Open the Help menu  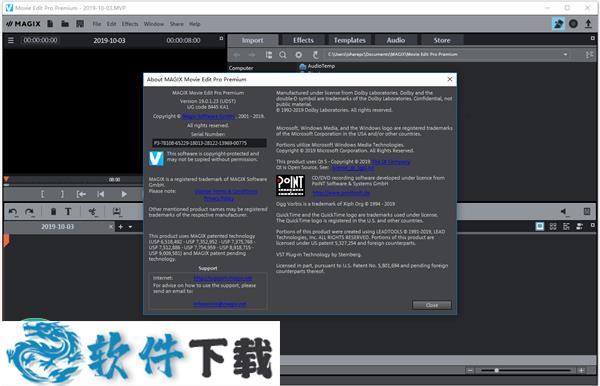194,24
